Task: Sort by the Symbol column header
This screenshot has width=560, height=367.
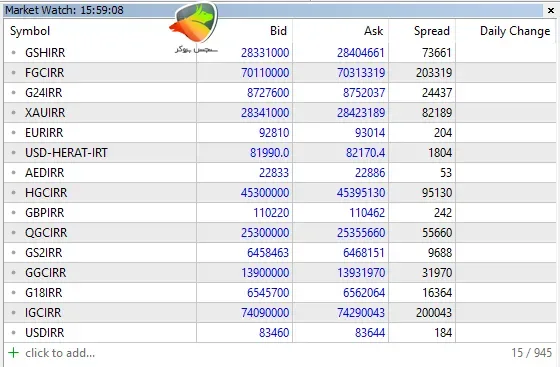Action: tap(30, 31)
